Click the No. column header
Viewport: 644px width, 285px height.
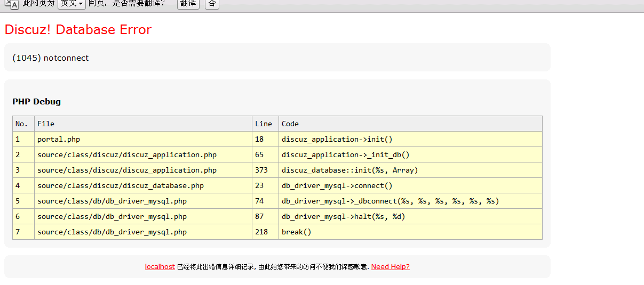point(23,124)
